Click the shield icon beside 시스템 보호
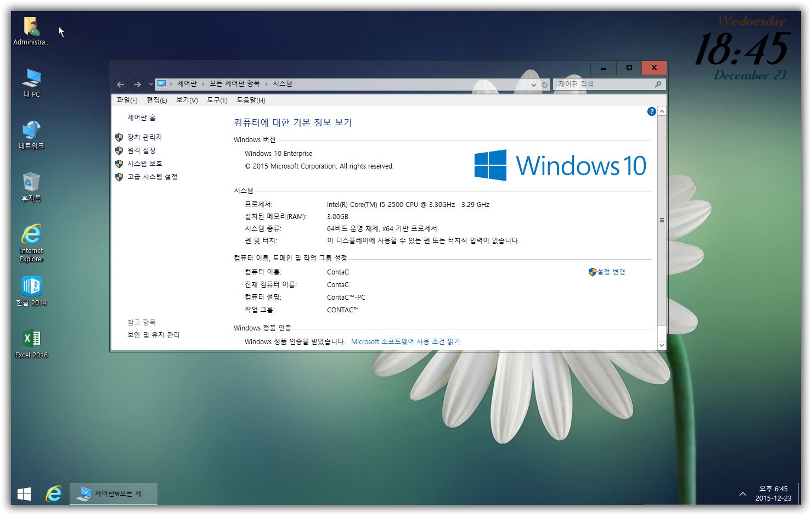812x516 pixels. pyautogui.click(x=119, y=164)
